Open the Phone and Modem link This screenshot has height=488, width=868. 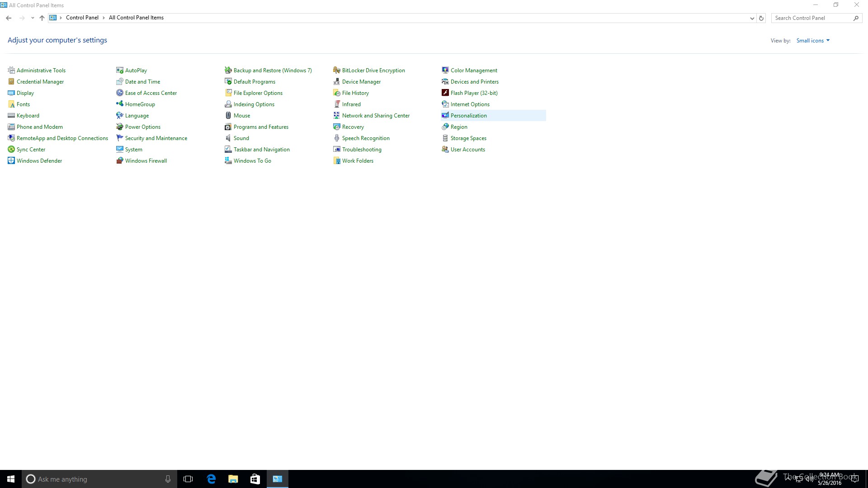pos(40,127)
